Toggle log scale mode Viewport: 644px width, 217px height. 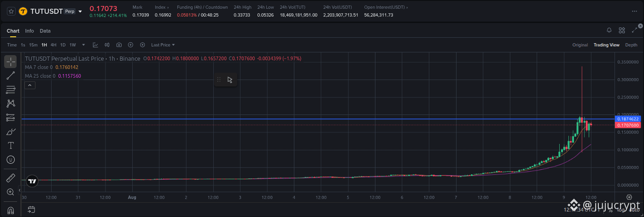620,210
